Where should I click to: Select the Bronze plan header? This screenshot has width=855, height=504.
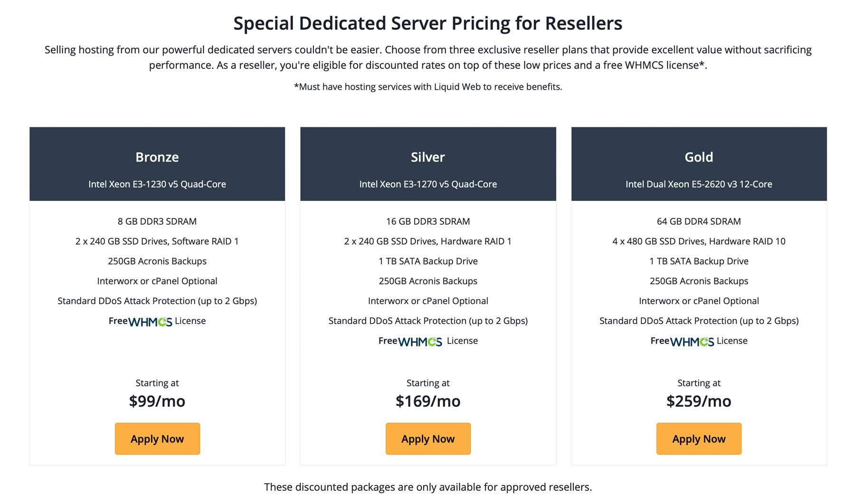[x=157, y=157]
